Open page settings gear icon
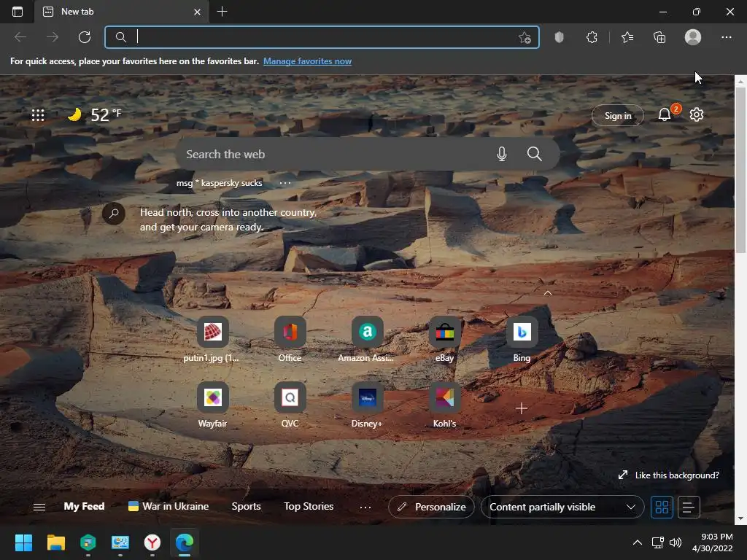 point(697,114)
